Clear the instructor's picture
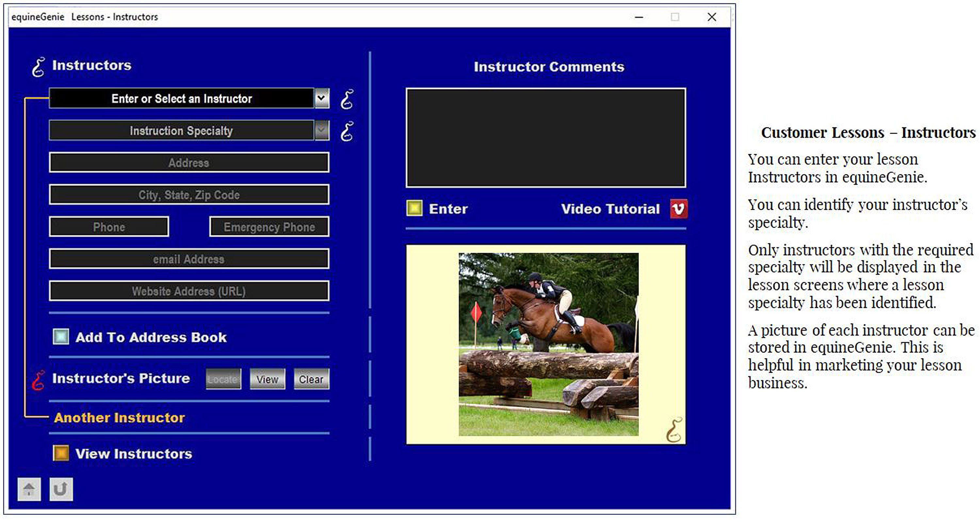The height and width of the screenshot is (522, 980). (311, 379)
